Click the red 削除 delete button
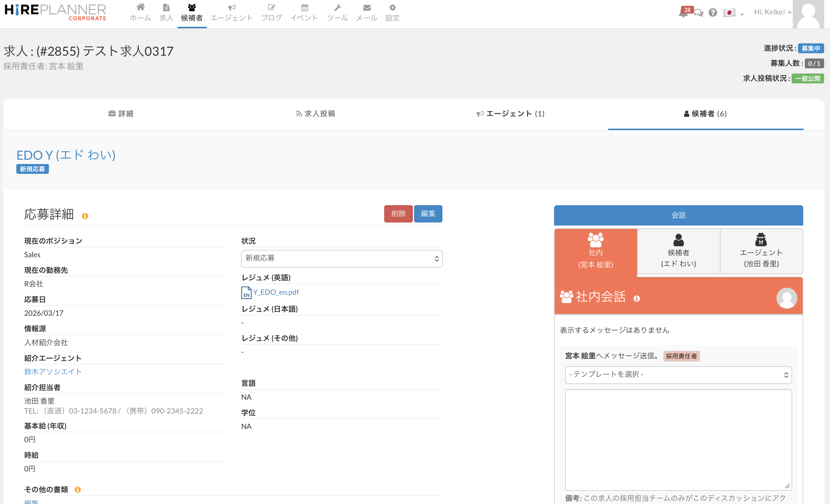This screenshot has height=504, width=830. (x=398, y=214)
